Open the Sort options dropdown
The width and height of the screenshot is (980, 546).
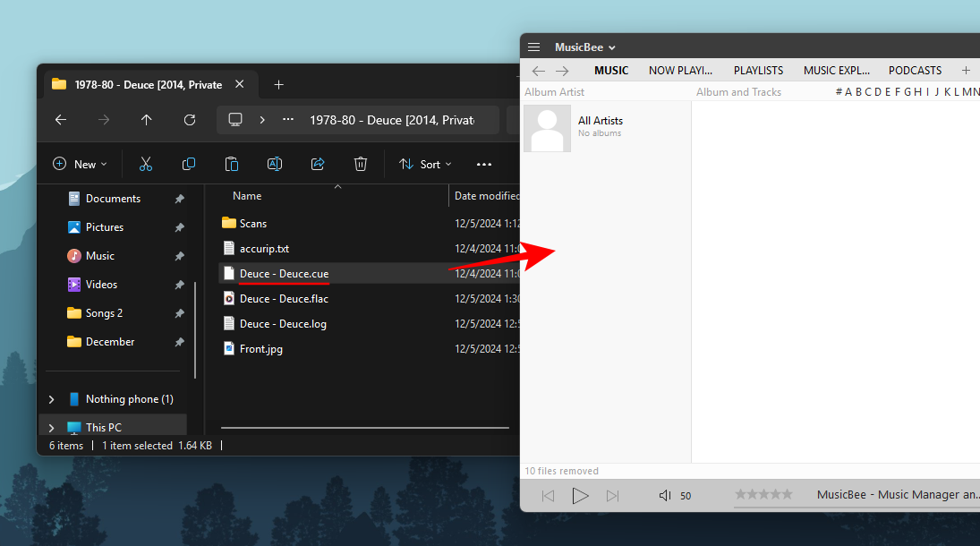tap(425, 164)
